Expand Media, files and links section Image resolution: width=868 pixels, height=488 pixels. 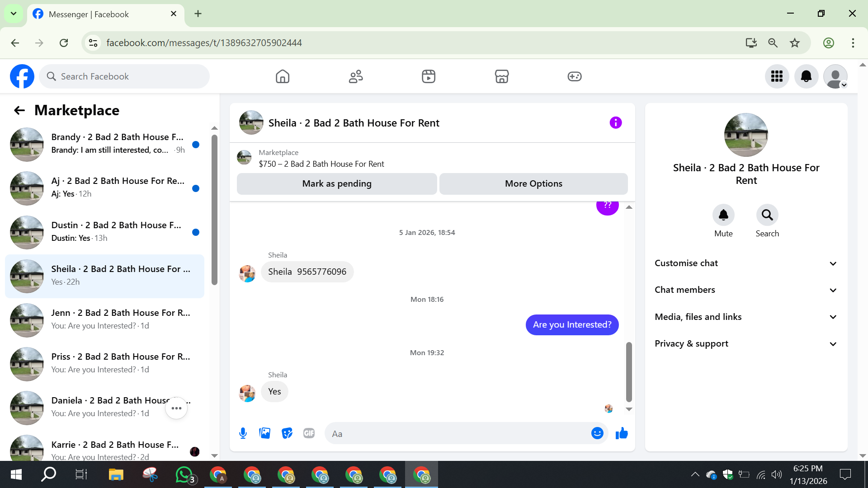click(x=746, y=317)
